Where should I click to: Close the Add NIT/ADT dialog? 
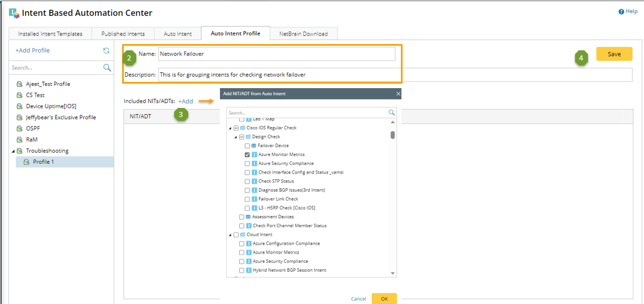point(398,94)
